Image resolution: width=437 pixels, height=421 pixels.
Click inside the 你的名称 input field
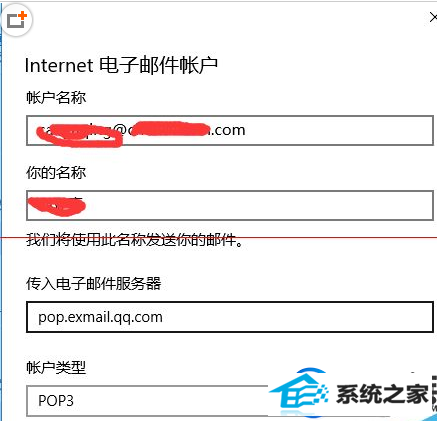coord(230,205)
